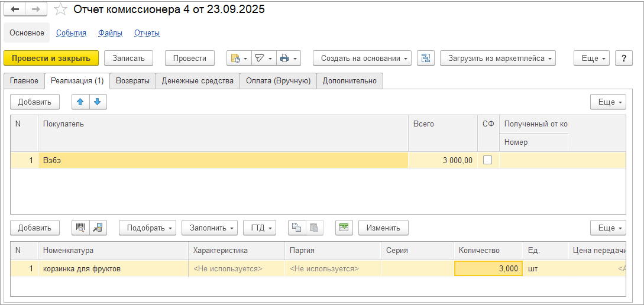
Task: Switch to 'Оплата (Вручную)' tab
Action: tap(278, 81)
